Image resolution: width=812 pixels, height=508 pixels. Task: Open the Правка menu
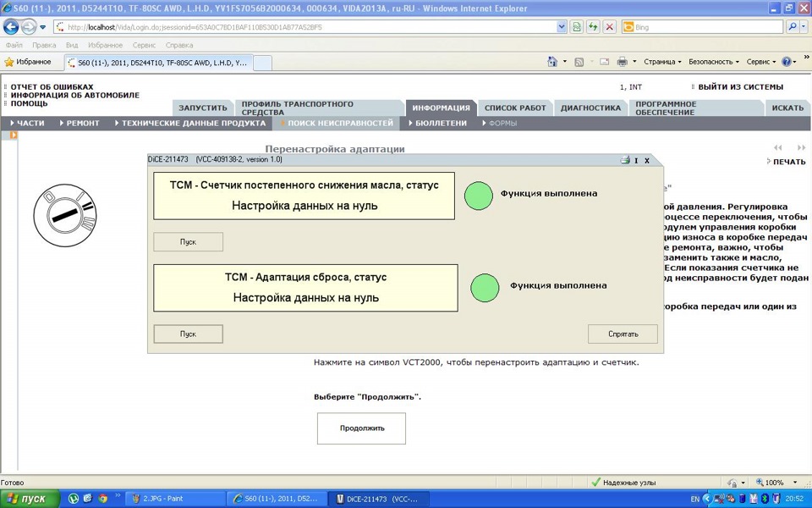point(44,45)
